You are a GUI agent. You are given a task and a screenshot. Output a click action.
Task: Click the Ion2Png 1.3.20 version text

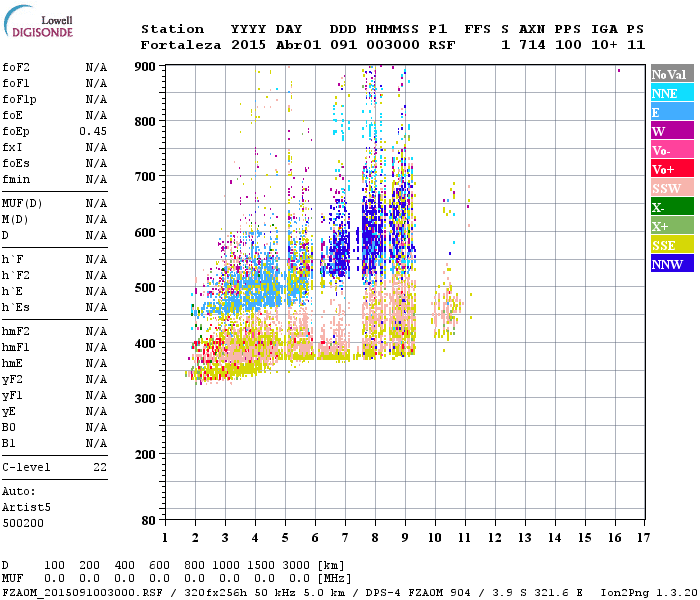[x=649, y=593]
